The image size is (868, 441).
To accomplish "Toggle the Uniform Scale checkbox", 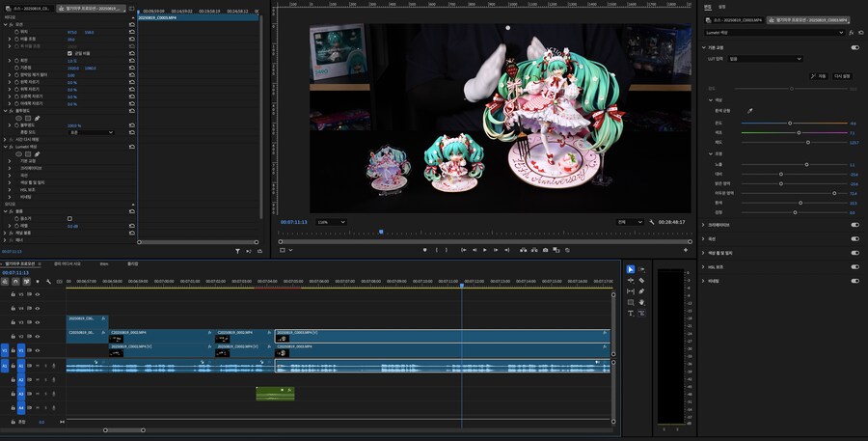I will click(x=69, y=54).
